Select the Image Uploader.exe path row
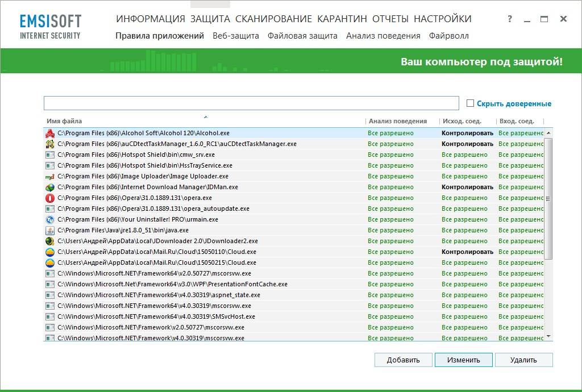This screenshot has width=582, height=392. (143, 177)
